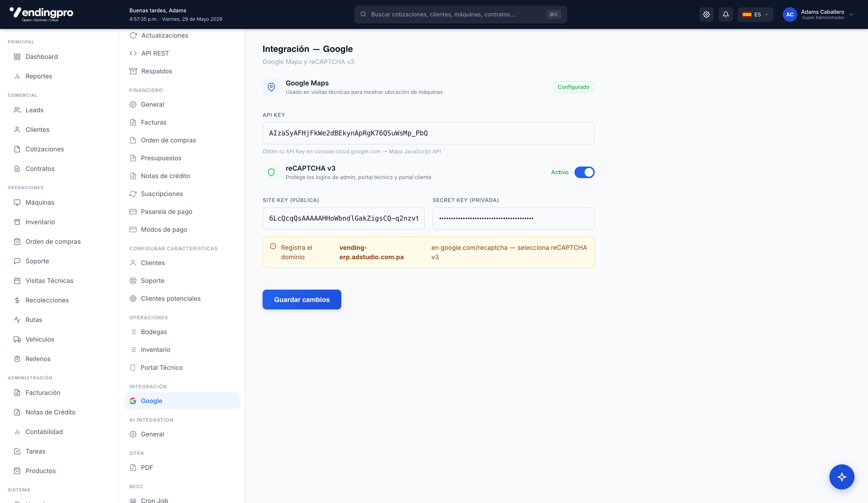Open Notas de crédito settings
The image size is (868, 503).
[x=165, y=176]
